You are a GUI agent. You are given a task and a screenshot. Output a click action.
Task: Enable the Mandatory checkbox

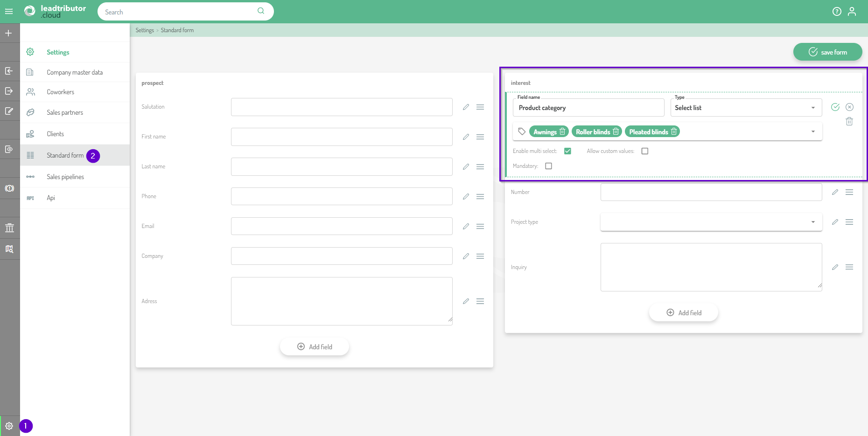[549, 166]
